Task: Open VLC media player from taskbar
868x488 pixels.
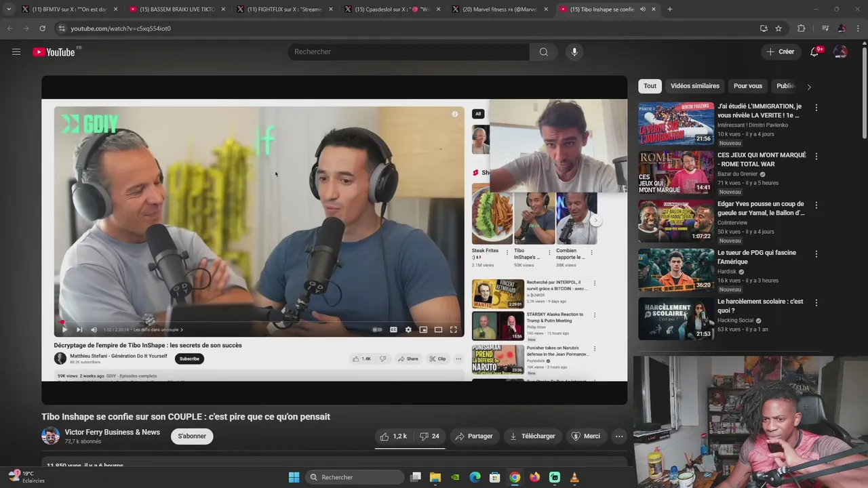Action: point(574,477)
